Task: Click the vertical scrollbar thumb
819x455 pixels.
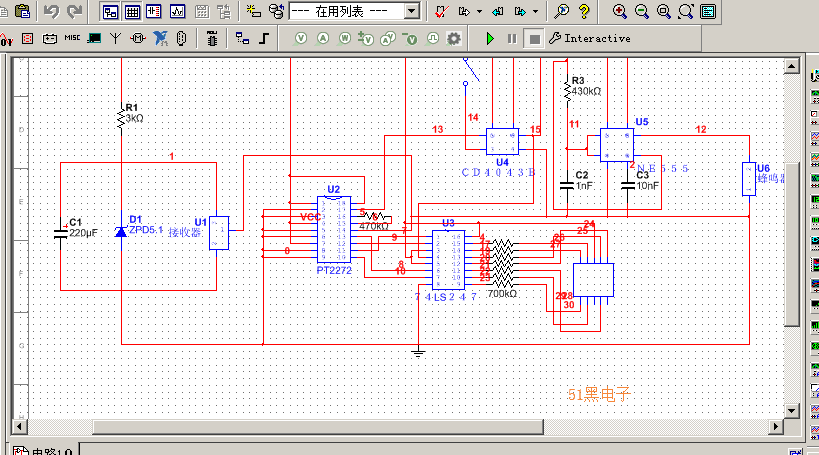Action: (791, 244)
